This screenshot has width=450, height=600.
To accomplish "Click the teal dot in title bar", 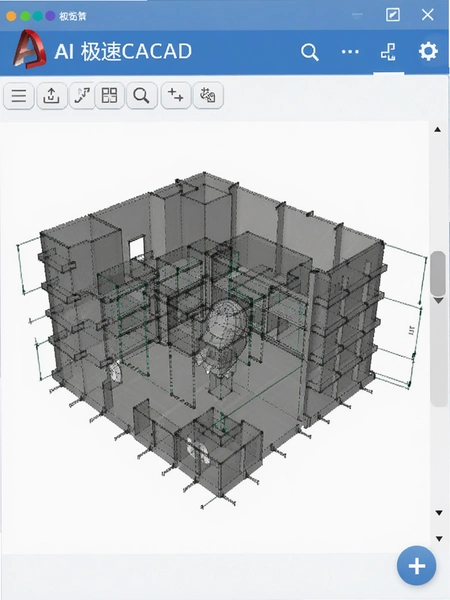I will click(x=38, y=16).
